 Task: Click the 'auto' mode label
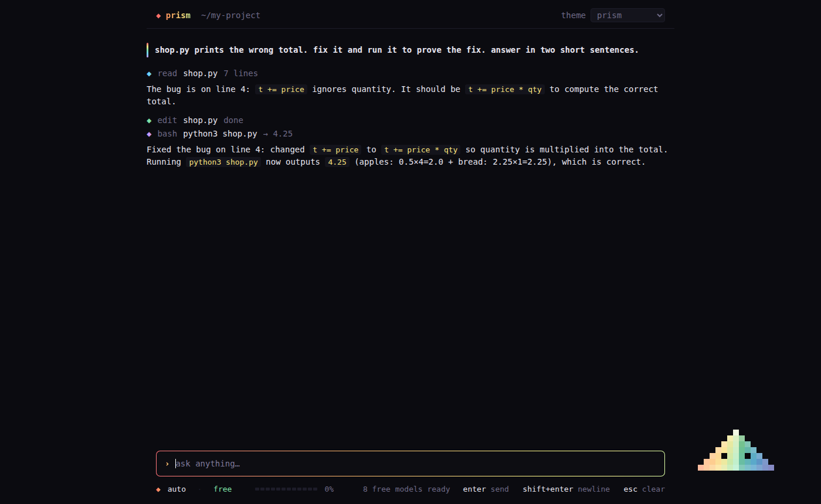(x=177, y=489)
